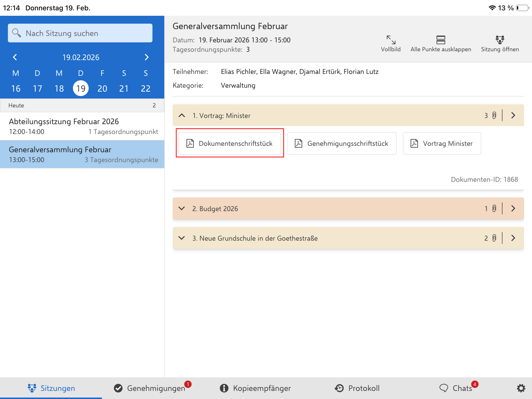Expand 3. Neue Grundschule in der Goethestraße

(x=182, y=238)
